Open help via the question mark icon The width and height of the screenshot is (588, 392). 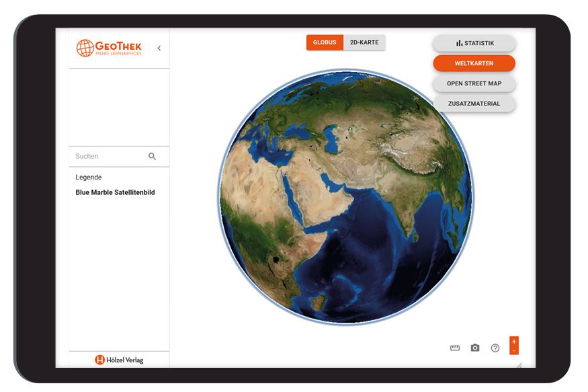coord(495,348)
